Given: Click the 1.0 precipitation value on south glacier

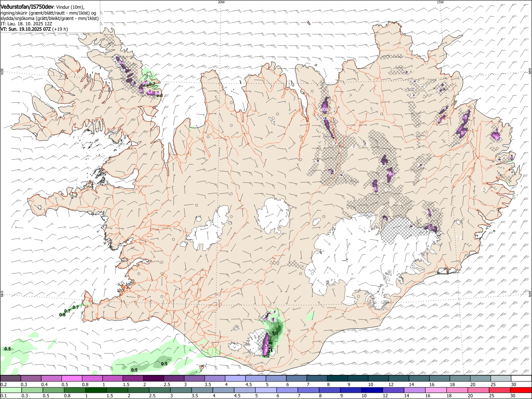Looking at the screenshot, I should pos(275,333).
